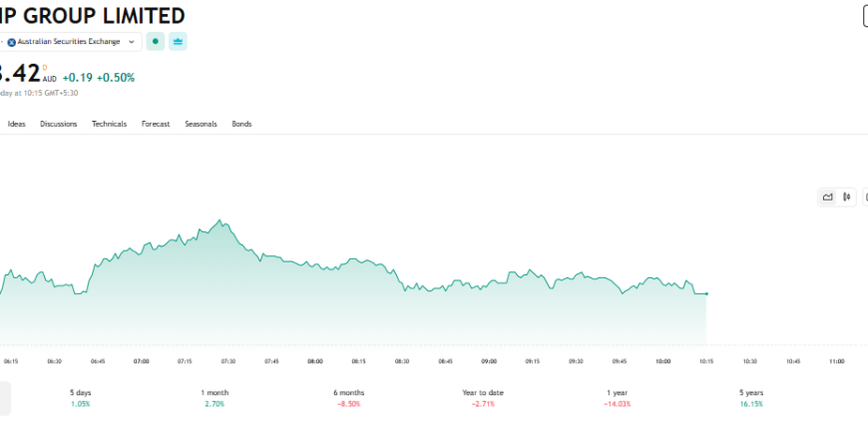This screenshot has height=429, width=868.
Task: Open the Bonds tab
Action: [241, 124]
